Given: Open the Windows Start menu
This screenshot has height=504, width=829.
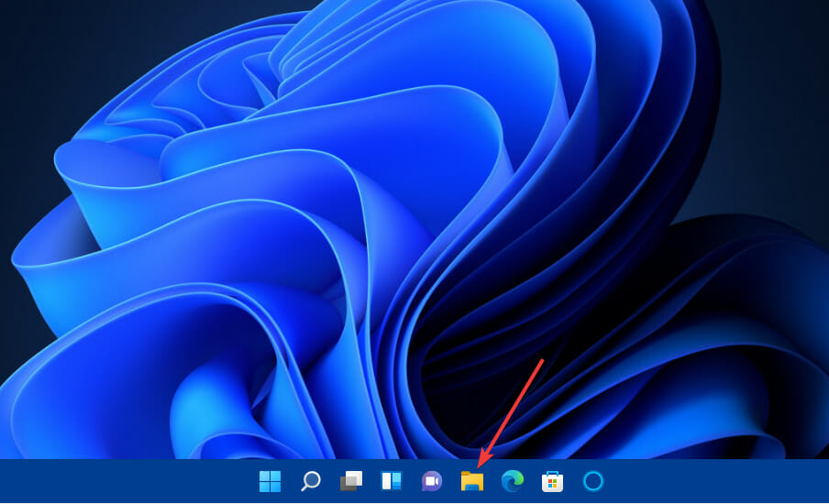Looking at the screenshot, I should 270,481.
